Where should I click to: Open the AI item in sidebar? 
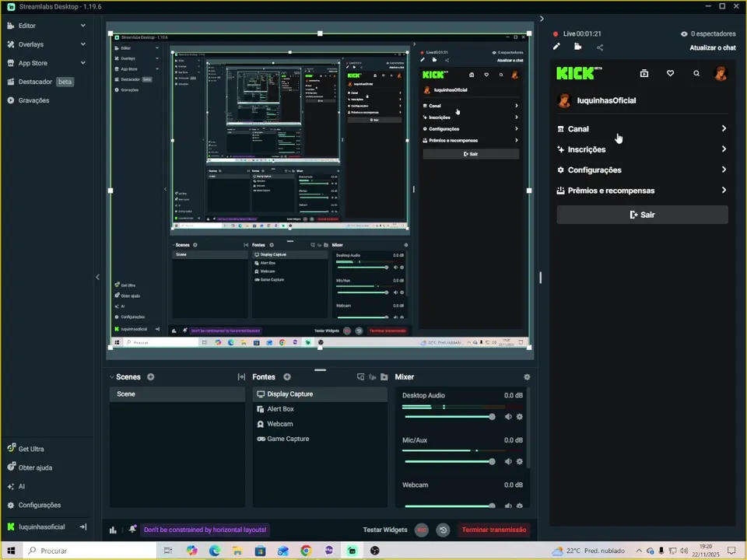16,486
